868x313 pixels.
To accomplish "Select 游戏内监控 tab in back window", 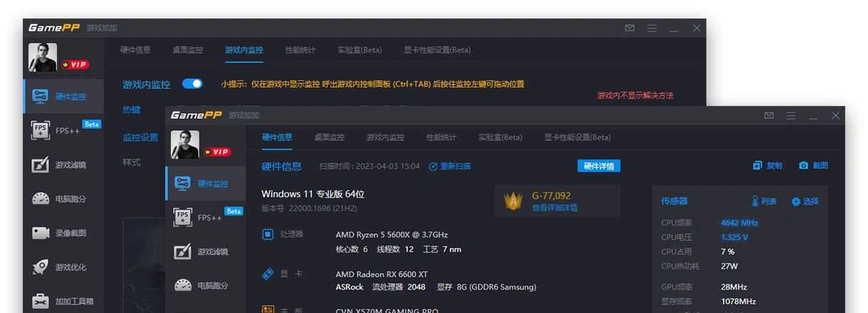I will [244, 50].
